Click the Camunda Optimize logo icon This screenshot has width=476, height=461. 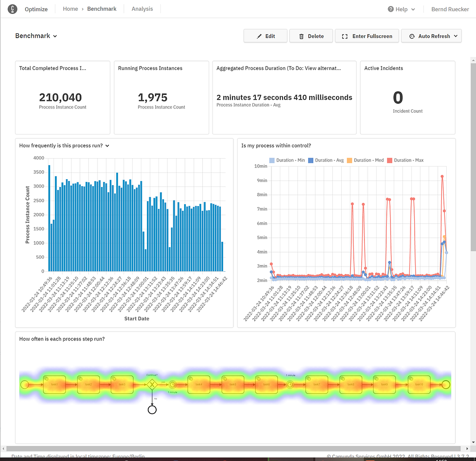(13, 9)
